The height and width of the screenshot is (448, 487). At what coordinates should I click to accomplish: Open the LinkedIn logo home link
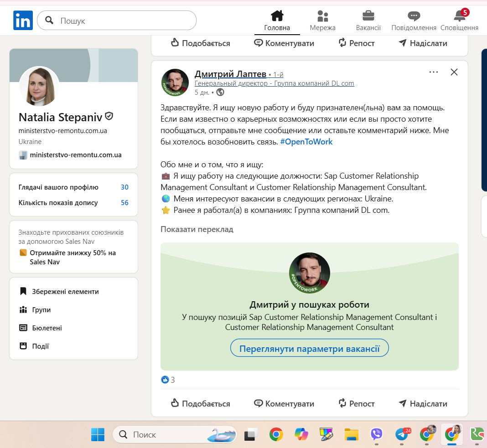23,20
